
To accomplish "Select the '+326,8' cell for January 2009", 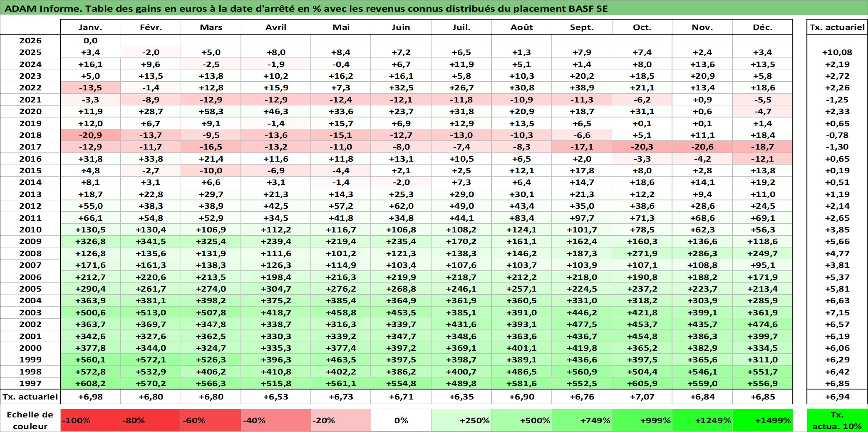I will (x=90, y=241).
